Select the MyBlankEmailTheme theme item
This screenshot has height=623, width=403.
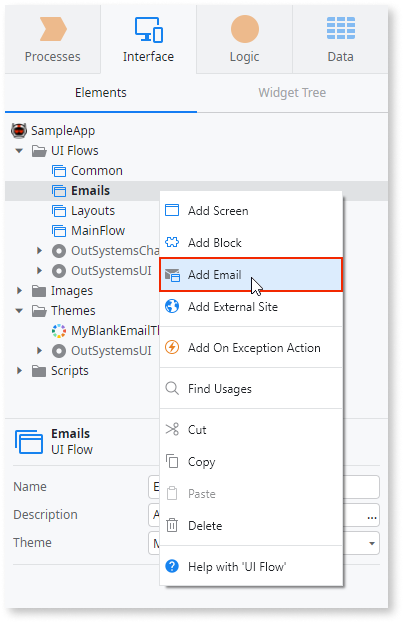[x=115, y=331]
